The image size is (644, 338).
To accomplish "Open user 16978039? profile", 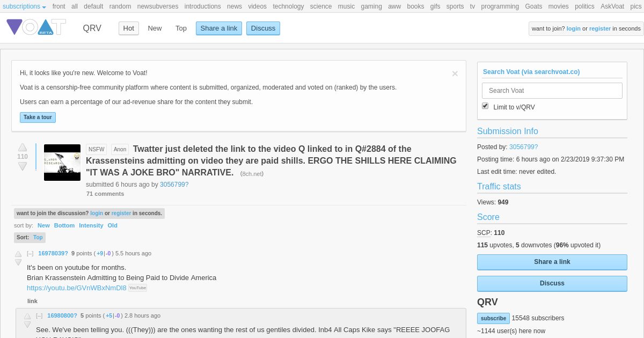I will pyautogui.click(x=53, y=253).
